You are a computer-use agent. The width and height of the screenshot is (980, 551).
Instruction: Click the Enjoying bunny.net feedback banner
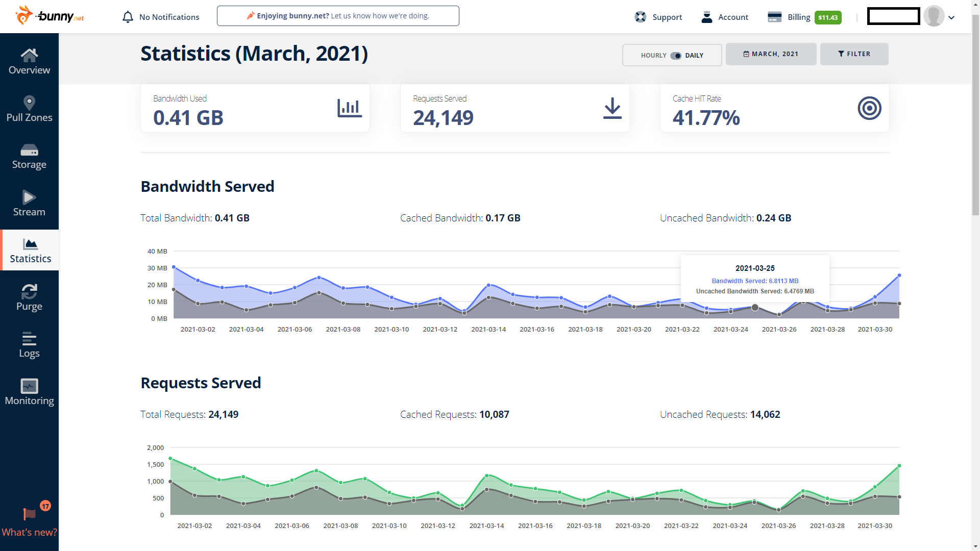(338, 16)
